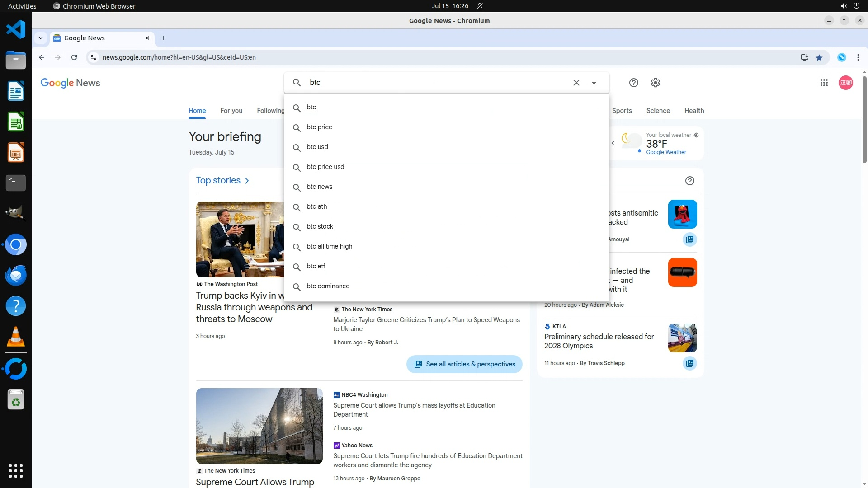Viewport: 868px width, 488px height.
Task: Bookmark this page with star icon
Action: [819, 57]
